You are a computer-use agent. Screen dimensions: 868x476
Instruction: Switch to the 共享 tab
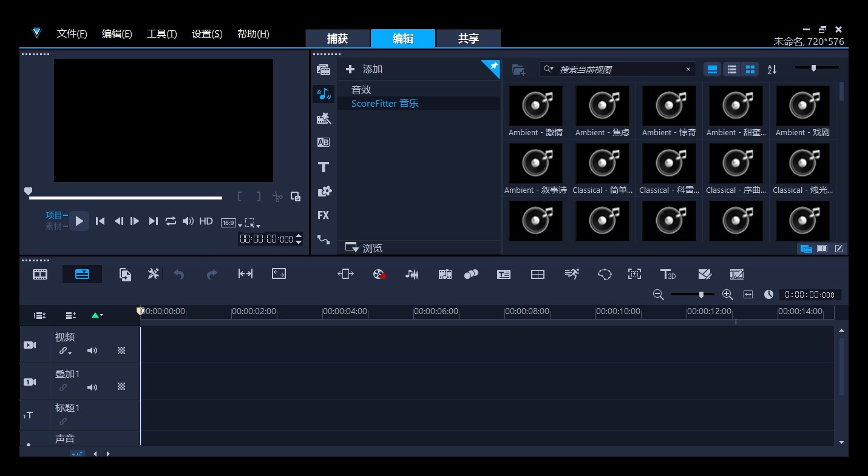(x=468, y=39)
